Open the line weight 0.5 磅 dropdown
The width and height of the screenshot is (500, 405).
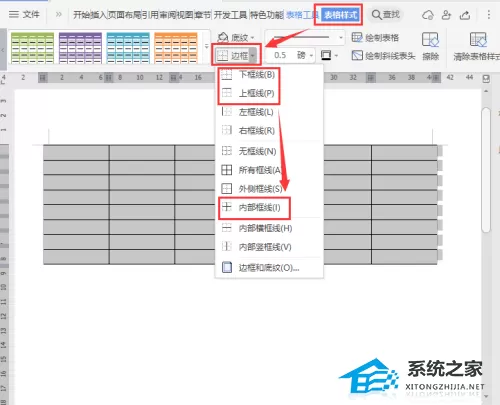tap(311, 55)
